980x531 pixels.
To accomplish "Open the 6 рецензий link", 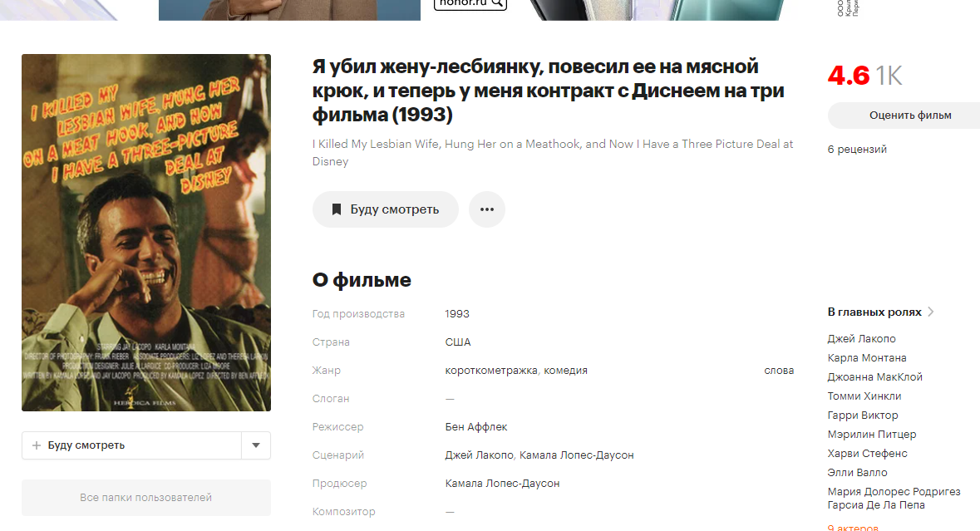I will pyautogui.click(x=857, y=150).
